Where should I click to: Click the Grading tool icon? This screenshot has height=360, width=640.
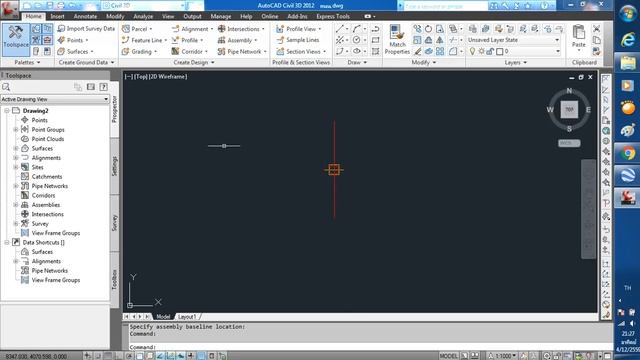[126, 51]
